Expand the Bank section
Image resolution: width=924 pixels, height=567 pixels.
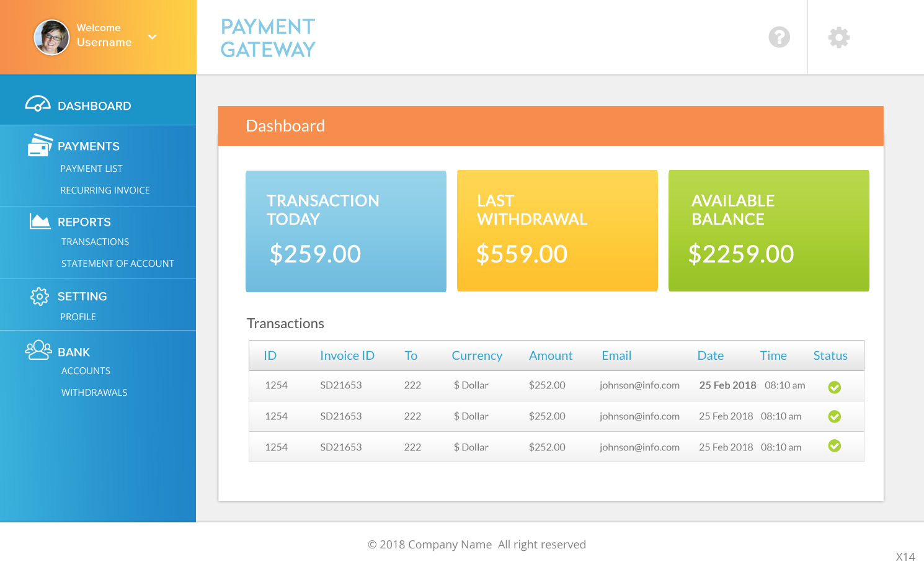click(x=74, y=352)
